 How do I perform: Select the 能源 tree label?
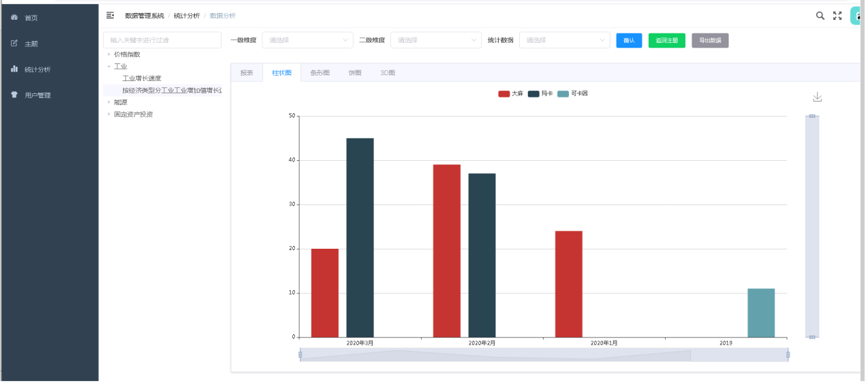(121, 102)
